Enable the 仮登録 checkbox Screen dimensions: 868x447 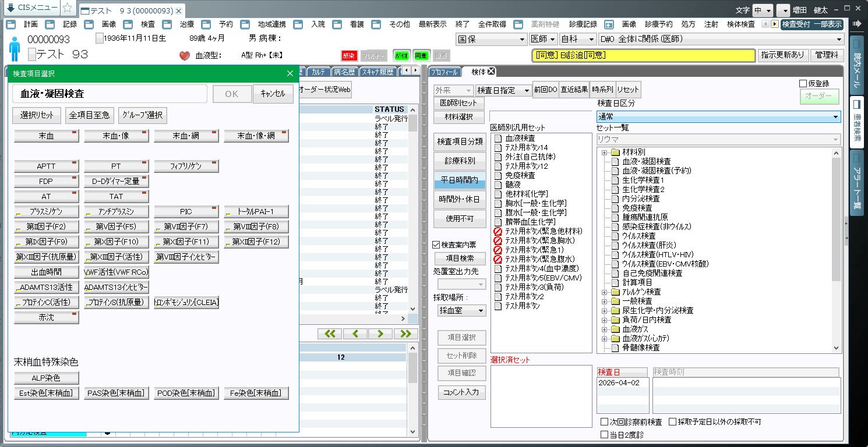803,84
